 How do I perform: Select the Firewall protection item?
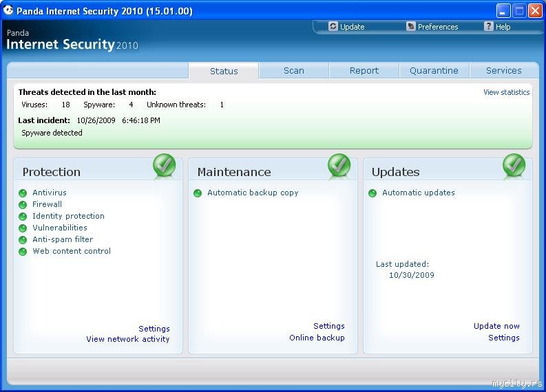[47, 204]
